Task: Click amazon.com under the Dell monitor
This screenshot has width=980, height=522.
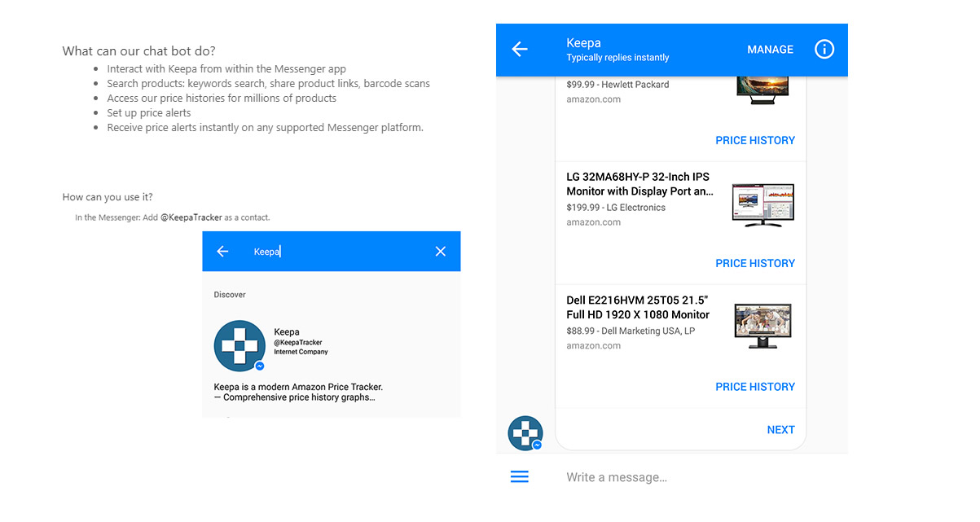Action: 593,346
